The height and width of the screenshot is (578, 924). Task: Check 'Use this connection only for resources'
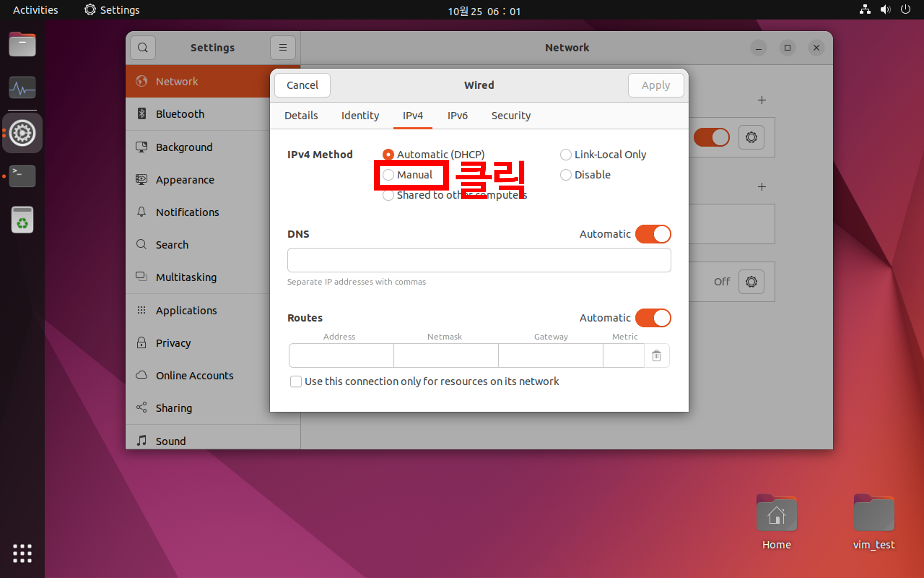coord(296,382)
